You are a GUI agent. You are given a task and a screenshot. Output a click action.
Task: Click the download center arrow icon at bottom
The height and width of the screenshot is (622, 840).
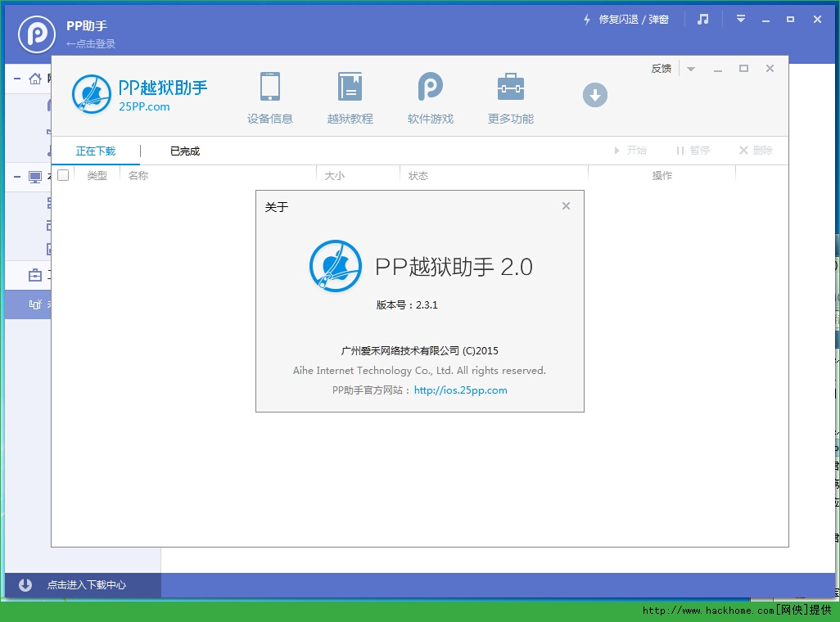(x=25, y=585)
